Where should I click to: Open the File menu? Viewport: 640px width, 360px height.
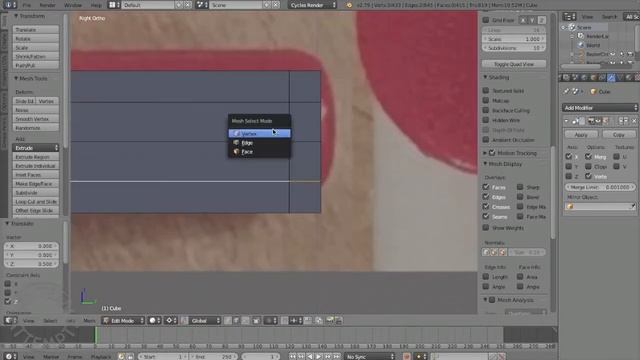pyautogui.click(x=27, y=5)
